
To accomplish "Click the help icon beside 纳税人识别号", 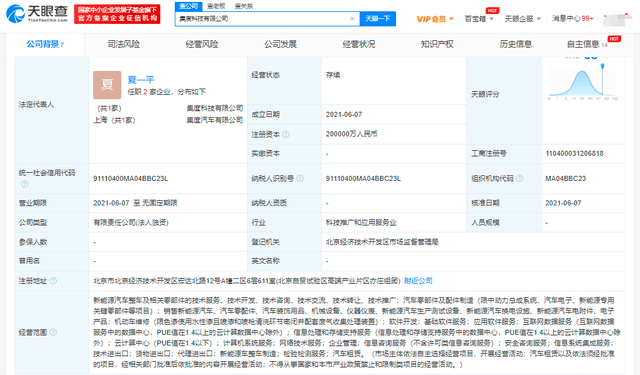I will (x=300, y=178).
